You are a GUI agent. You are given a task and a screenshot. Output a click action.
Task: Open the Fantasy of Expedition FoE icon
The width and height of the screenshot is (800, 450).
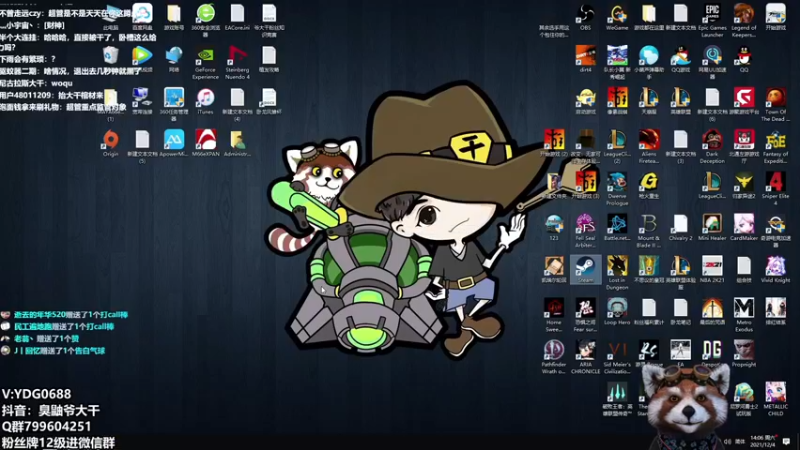776,146
